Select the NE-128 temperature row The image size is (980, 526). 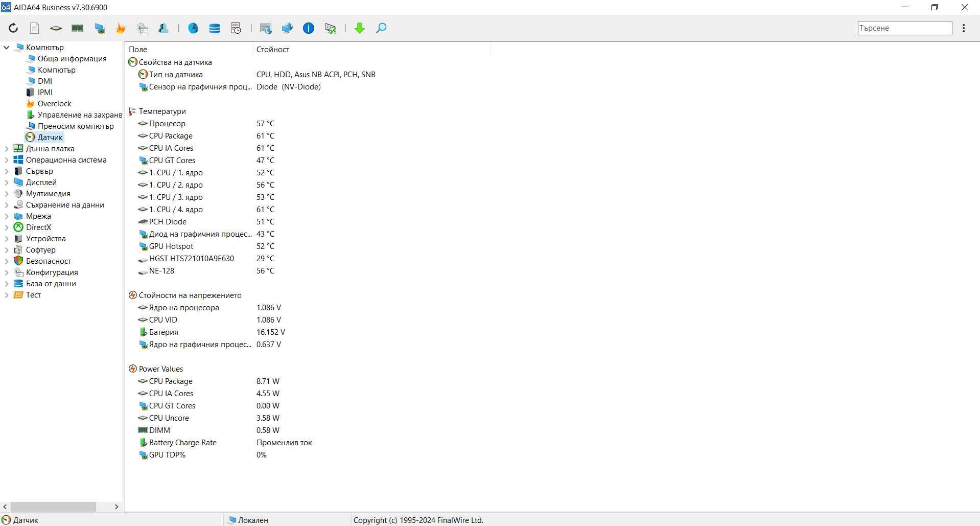tap(206, 271)
